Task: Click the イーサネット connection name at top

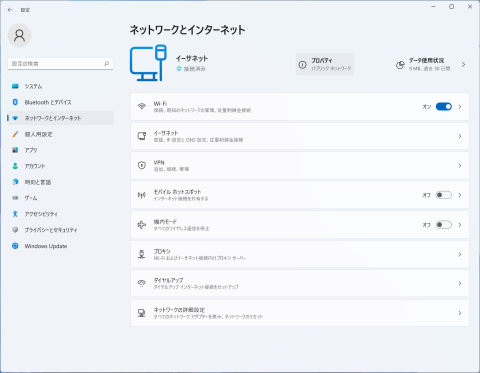Action: coord(192,59)
